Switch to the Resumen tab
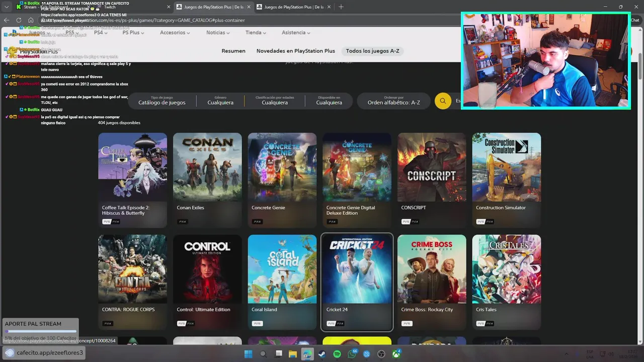644x362 pixels. 233,51
